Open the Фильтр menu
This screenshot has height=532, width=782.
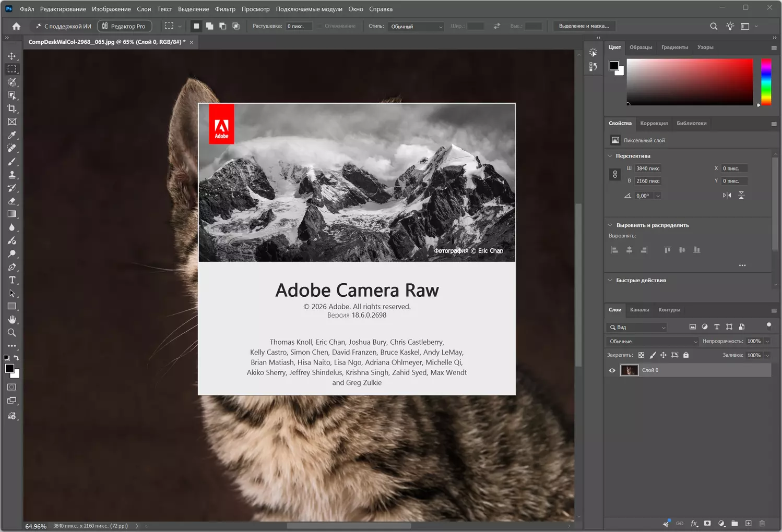(x=225, y=9)
